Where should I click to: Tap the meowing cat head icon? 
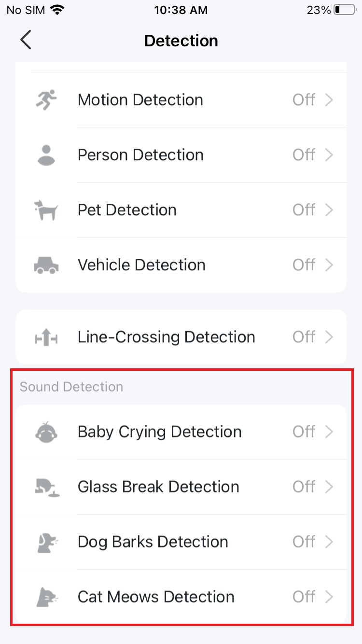coord(47,597)
